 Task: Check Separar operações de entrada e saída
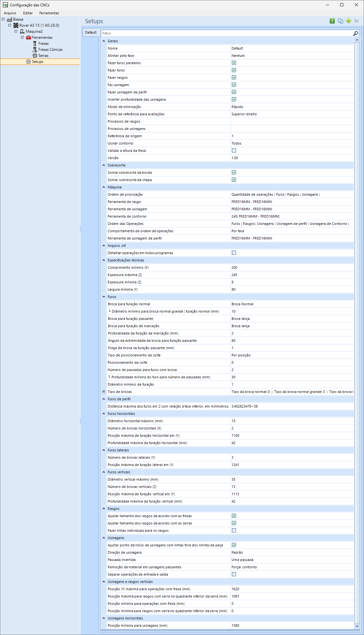(234, 574)
